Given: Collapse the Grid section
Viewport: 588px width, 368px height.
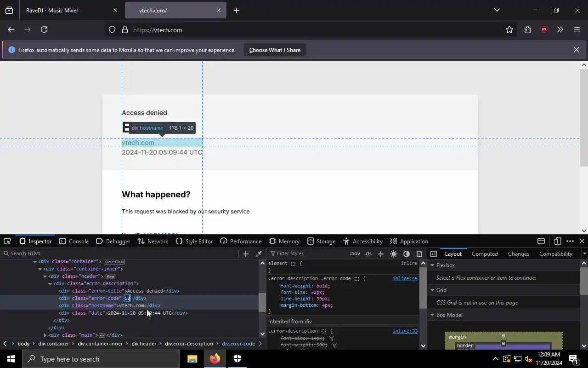Looking at the screenshot, I should [432, 290].
